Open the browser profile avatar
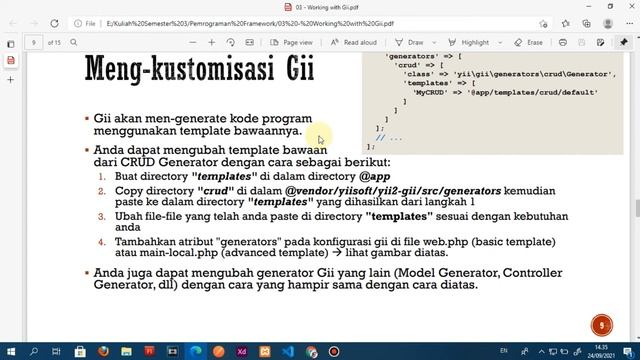This screenshot has width=640, height=360. click(x=608, y=24)
